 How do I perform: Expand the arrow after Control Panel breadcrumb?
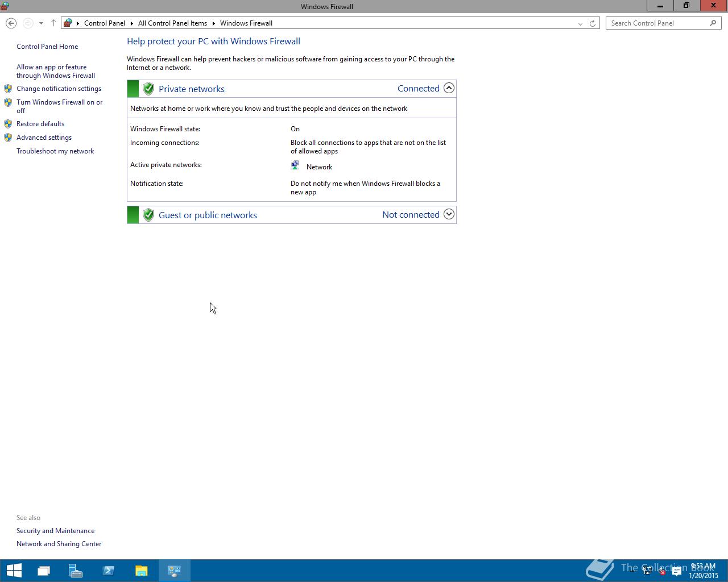point(132,23)
